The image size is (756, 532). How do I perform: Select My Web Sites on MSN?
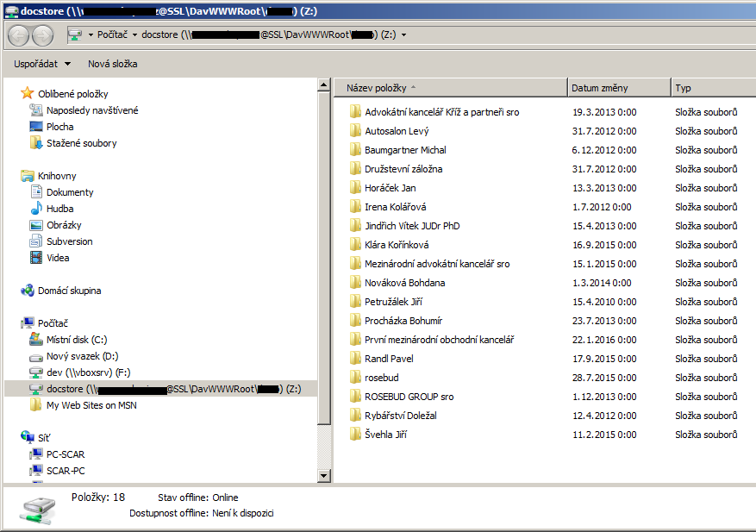(x=91, y=405)
